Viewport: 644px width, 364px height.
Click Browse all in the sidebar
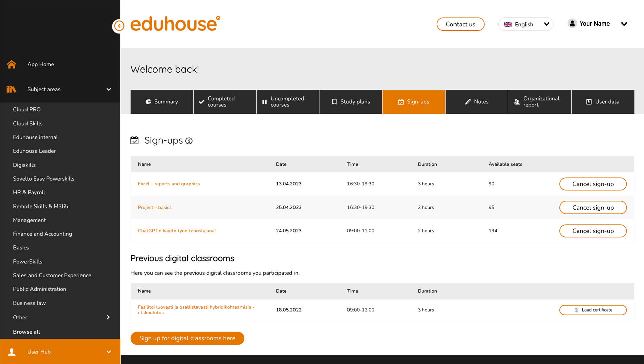26,332
